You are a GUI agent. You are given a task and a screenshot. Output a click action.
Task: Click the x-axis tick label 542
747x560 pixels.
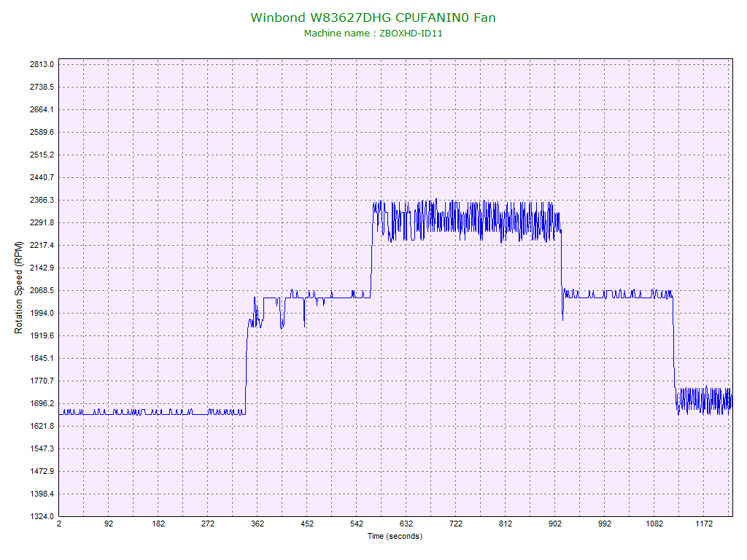356,524
